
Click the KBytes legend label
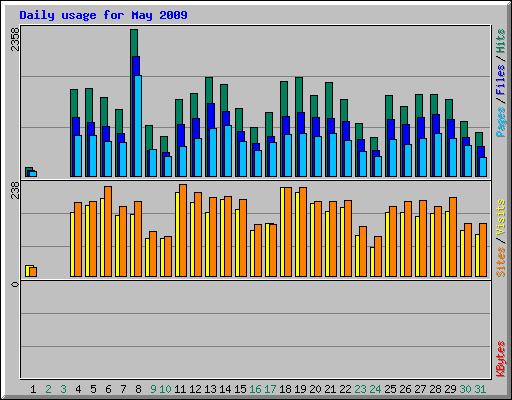(501, 359)
